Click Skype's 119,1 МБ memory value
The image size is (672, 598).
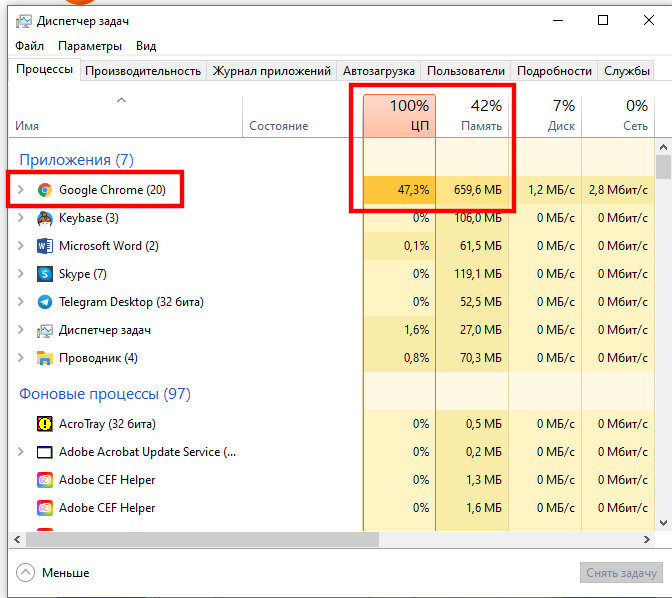pos(478,273)
